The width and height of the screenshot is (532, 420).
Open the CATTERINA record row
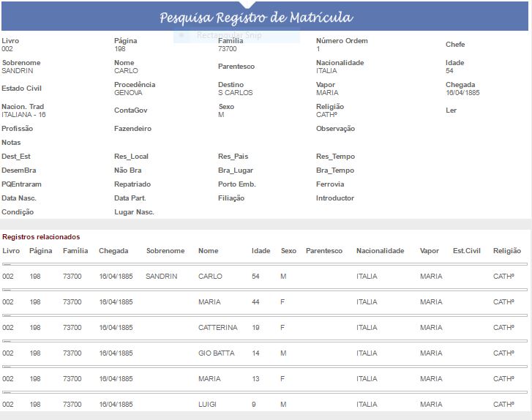pyautogui.click(x=217, y=328)
